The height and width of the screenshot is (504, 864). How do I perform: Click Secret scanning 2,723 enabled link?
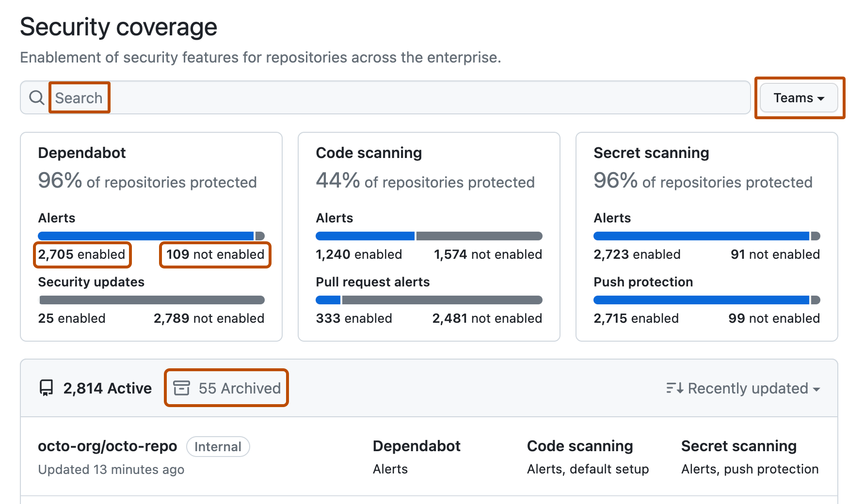point(637,254)
